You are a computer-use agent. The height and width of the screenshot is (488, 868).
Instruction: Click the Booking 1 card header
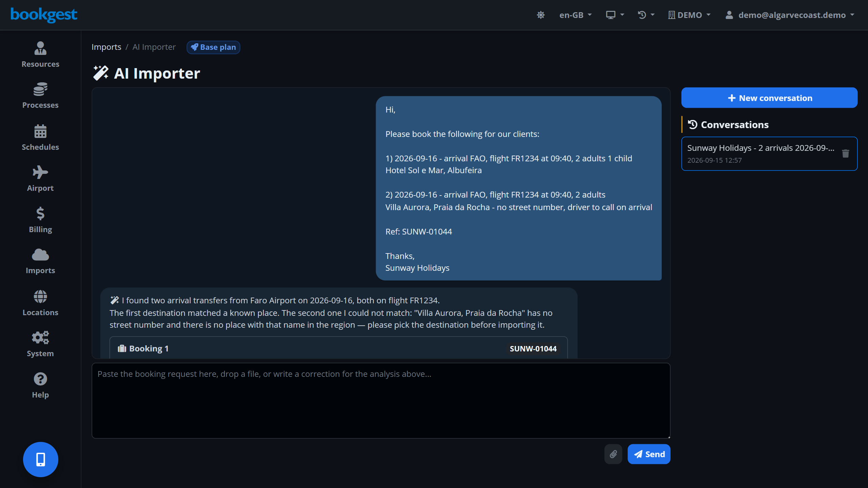(x=338, y=348)
